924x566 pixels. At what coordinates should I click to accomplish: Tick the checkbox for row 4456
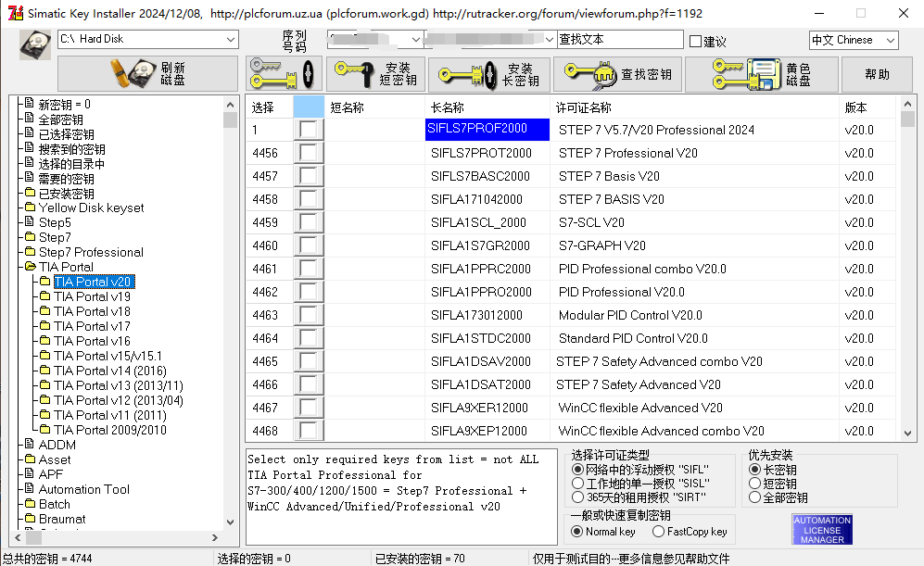coord(309,153)
